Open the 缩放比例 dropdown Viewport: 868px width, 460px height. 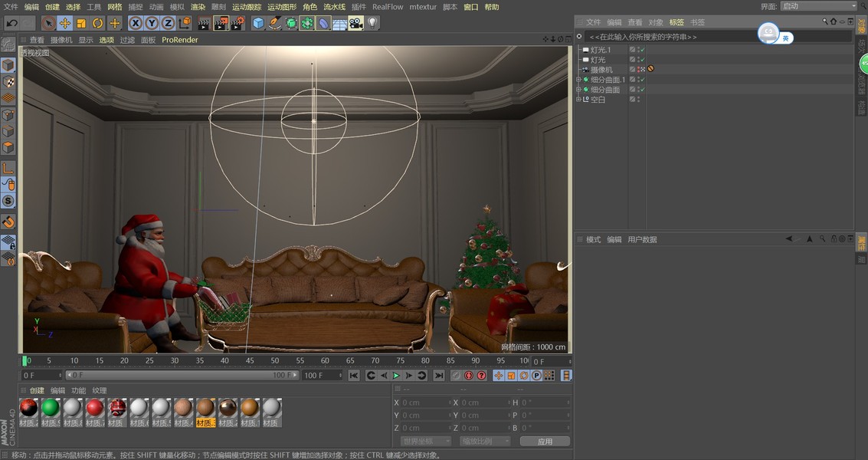pos(485,441)
